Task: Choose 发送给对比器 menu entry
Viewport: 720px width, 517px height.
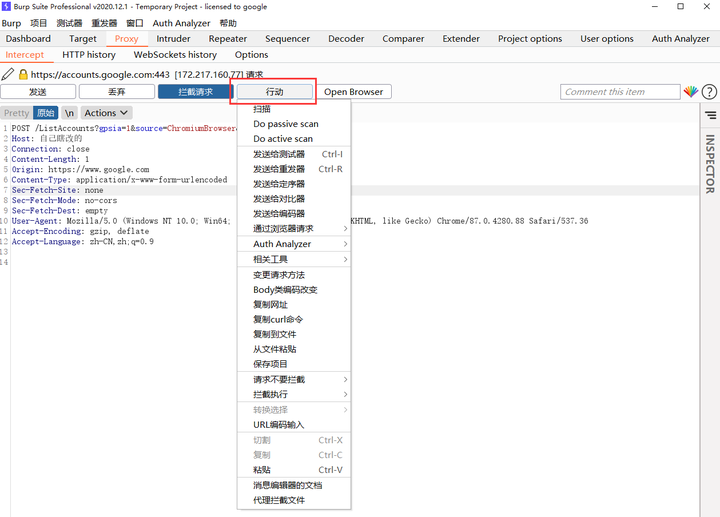Action: coord(294,199)
